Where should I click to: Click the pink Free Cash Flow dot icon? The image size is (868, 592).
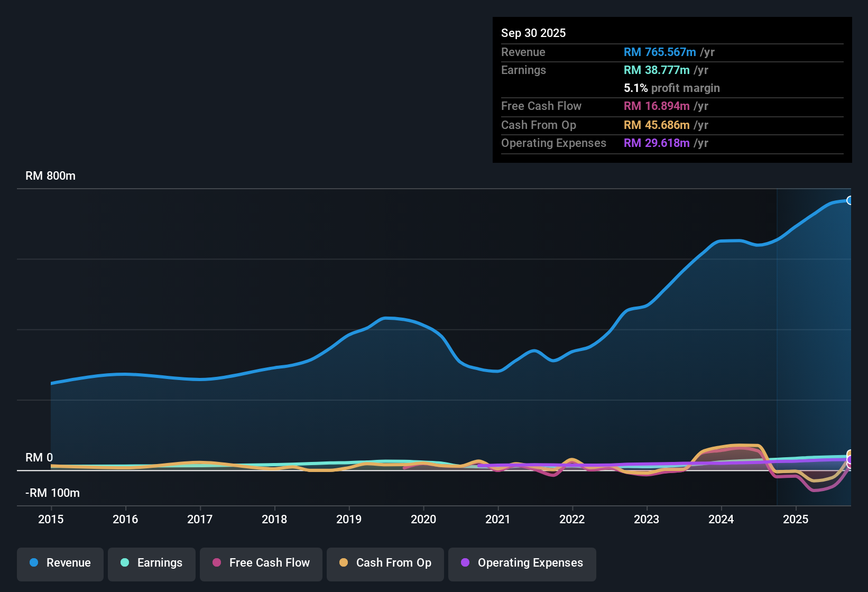tap(217, 563)
